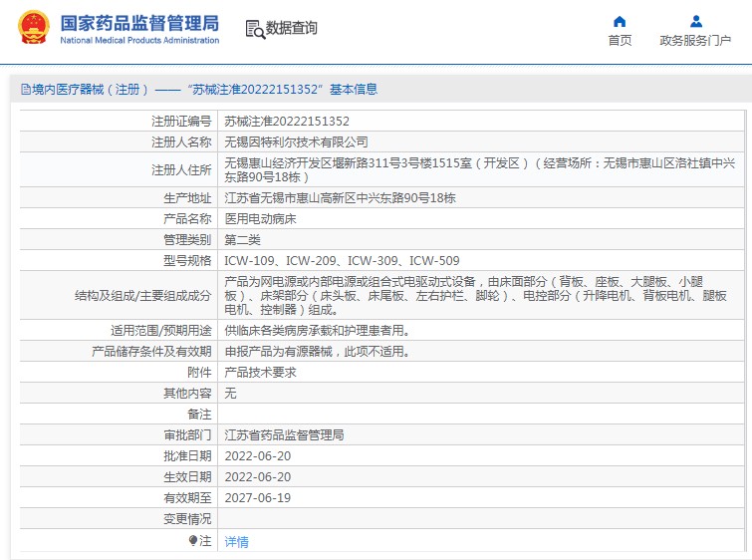Viewport: 752px width, 560px height.
Task: Click attachment value 产品技术要求
Action: pyautogui.click(x=260, y=373)
